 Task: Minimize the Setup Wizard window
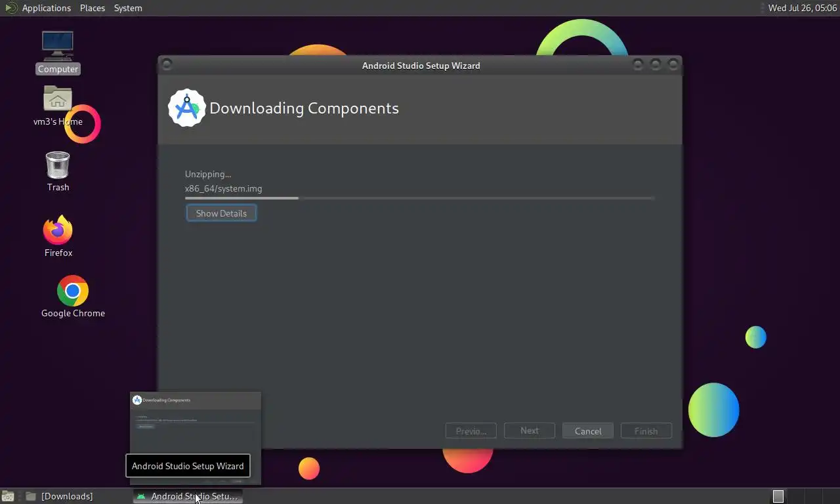[638, 64]
